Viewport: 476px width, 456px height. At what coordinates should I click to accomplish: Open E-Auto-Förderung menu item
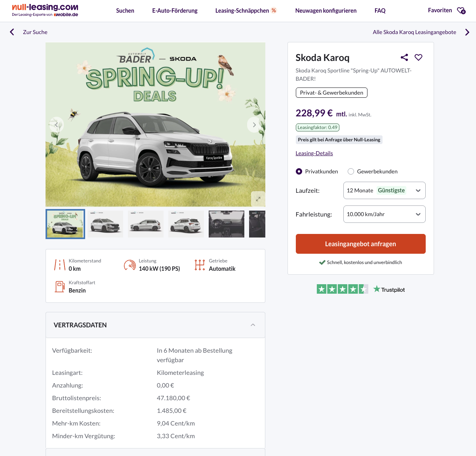tap(175, 11)
